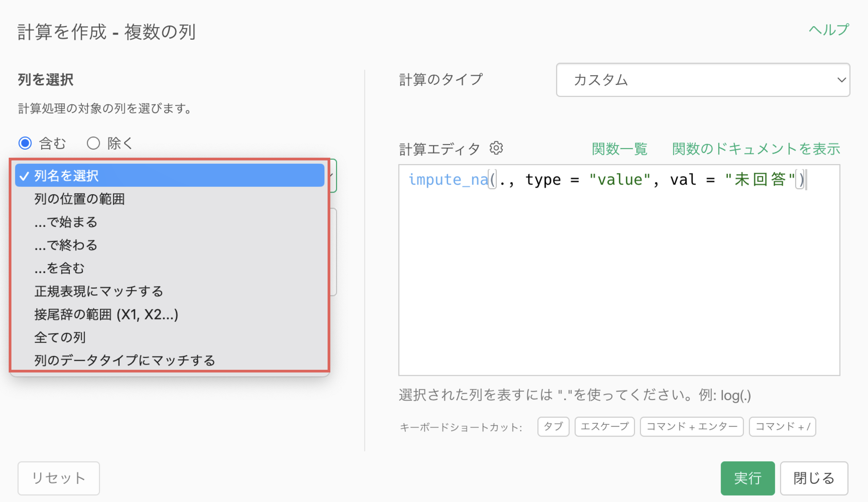Choose 全ての列 from the list

click(x=60, y=338)
